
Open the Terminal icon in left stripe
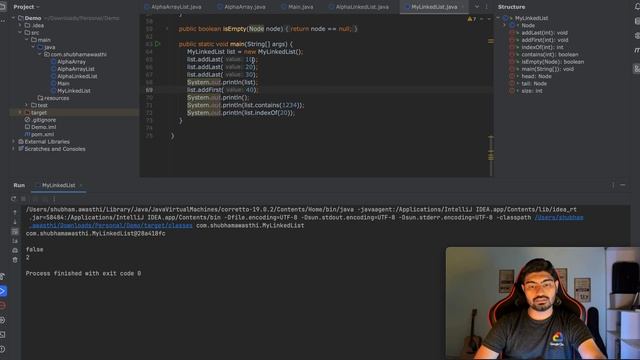pyautogui.click(x=2, y=335)
